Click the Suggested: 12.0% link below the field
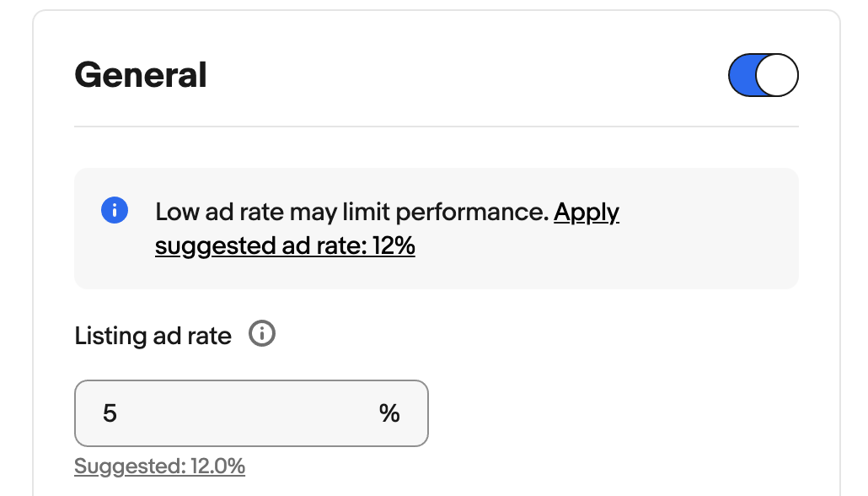Viewport: 868px width, 496px height. click(x=159, y=466)
